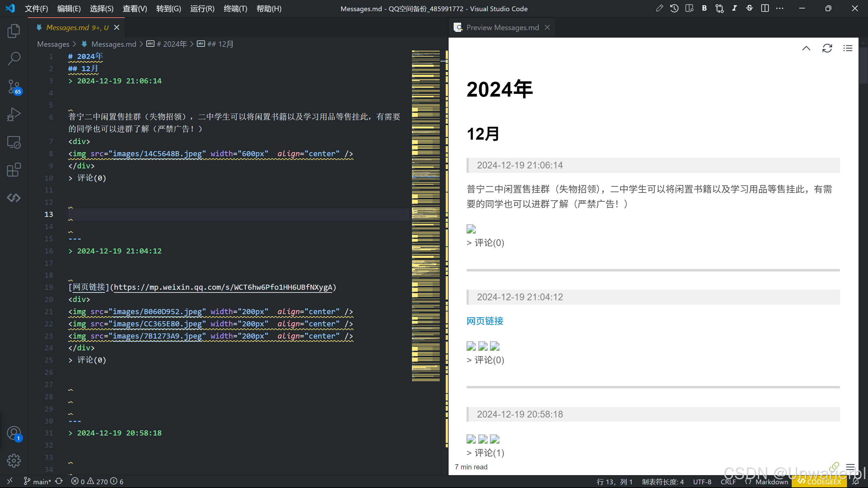Open the table of contents list icon in preview
The height and width of the screenshot is (488, 868).
848,48
